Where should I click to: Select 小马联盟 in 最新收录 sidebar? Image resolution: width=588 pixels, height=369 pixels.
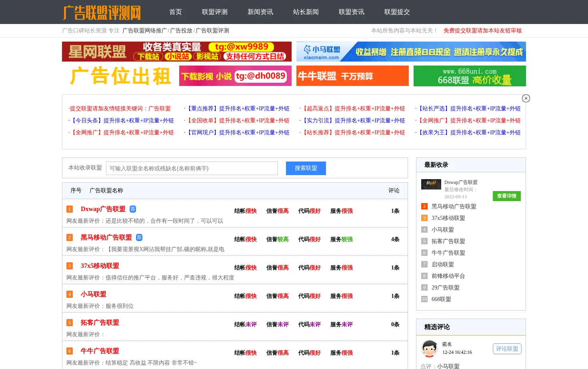[443, 230]
